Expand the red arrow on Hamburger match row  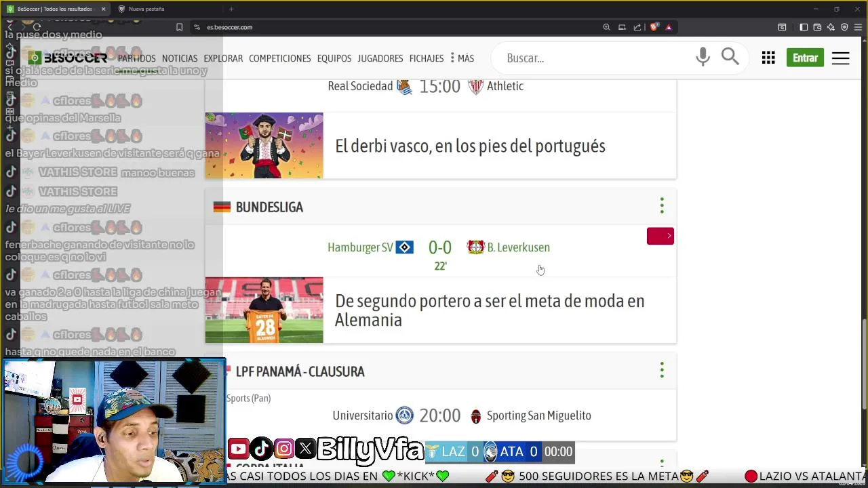tap(660, 236)
